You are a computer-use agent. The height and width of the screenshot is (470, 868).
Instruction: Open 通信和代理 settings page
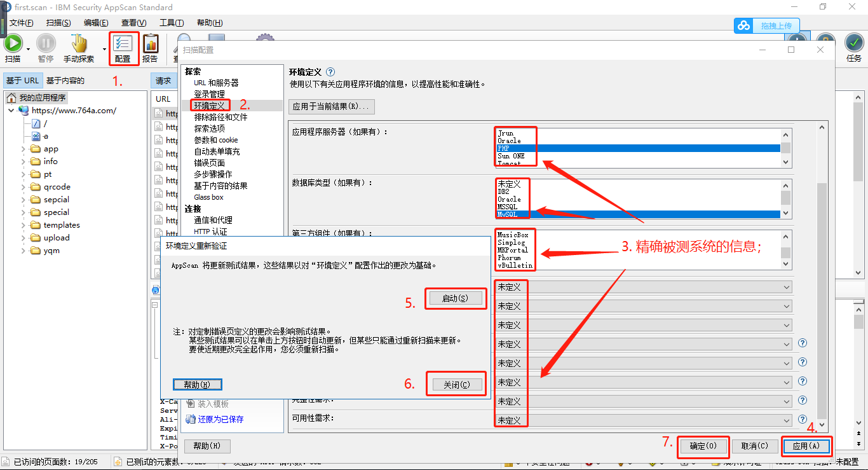click(x=213, y=220)
